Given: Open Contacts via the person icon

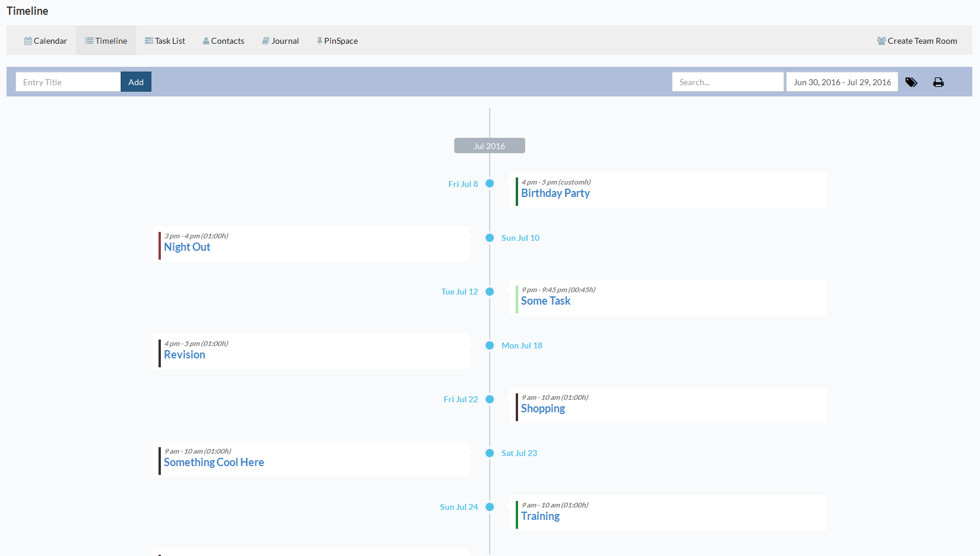Looking at the screenshot, I should (206, 40).
